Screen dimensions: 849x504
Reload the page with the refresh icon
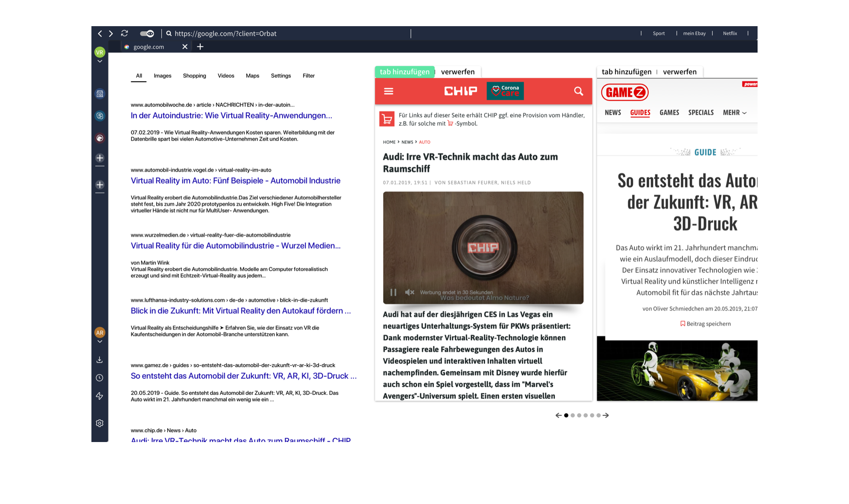coord(125,34)
